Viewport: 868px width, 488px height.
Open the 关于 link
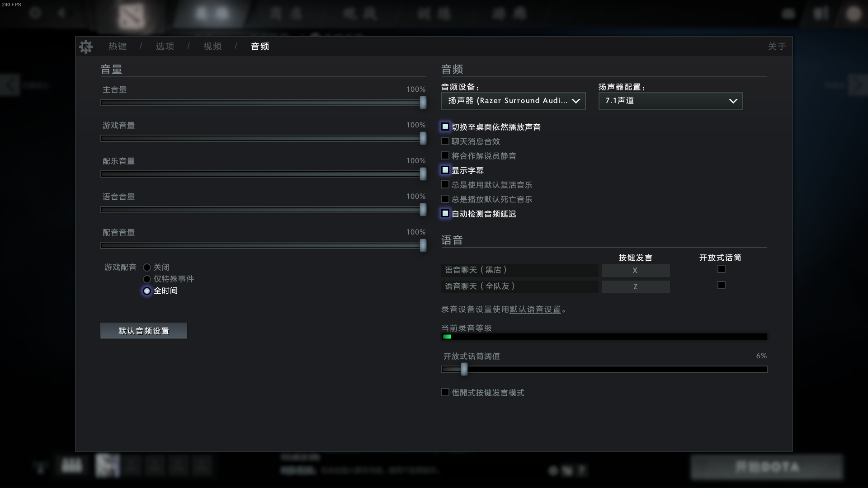click(x=776, y=47)
